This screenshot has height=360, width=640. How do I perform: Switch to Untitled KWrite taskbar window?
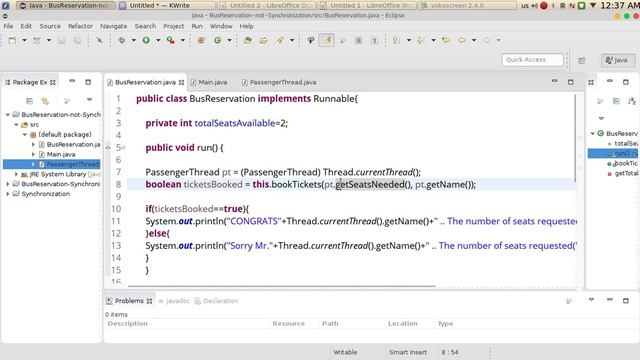tap(167, 5)
